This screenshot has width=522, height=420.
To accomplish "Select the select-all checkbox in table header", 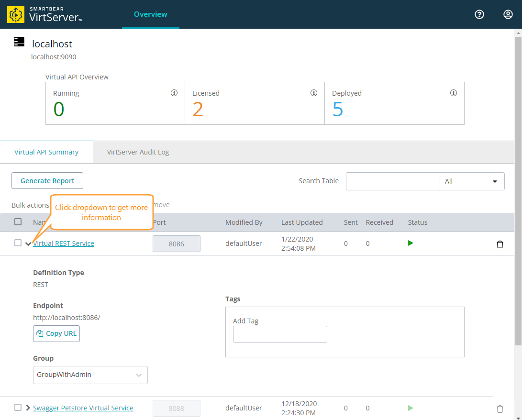I will [x=18, y=221].
